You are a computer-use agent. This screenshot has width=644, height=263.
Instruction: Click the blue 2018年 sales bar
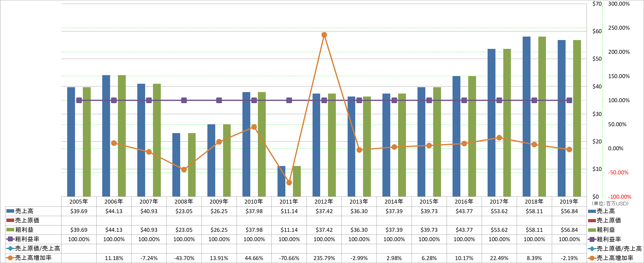pyautogui.click(x=527, y=116)
